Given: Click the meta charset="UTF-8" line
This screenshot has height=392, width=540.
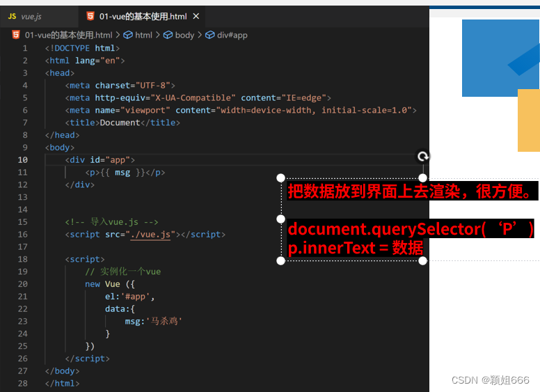Looking at the screenshot, I should coord(120,86).
